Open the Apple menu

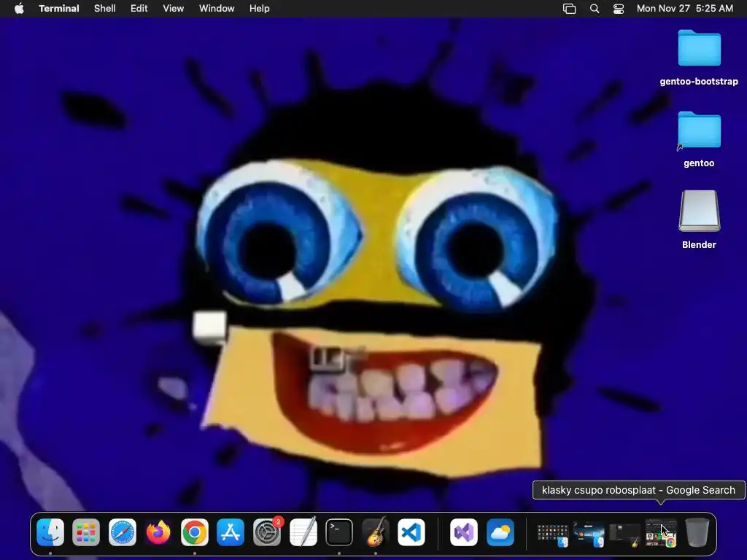click(x=19, y=8)
